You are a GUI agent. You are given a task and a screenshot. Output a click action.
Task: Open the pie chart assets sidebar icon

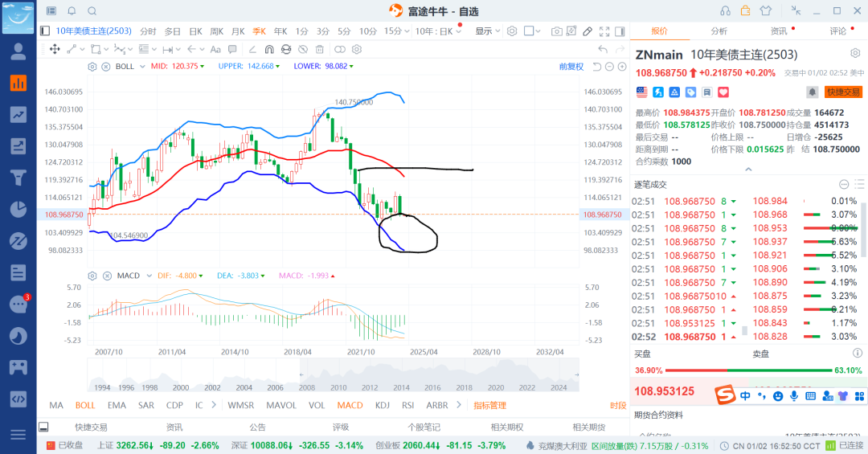[x=18, y=209]
